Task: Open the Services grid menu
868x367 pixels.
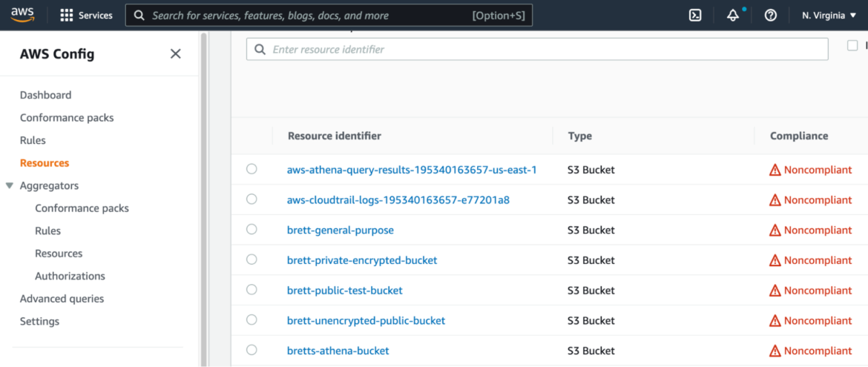Action: tap(86, 16)
